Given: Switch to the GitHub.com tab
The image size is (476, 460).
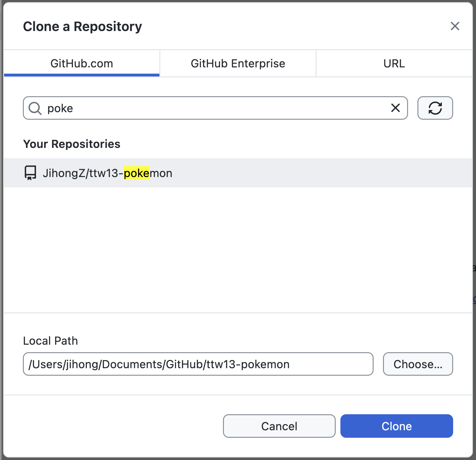Looking at the screenshot, I should pyautogui.click(x=82, y=64).
